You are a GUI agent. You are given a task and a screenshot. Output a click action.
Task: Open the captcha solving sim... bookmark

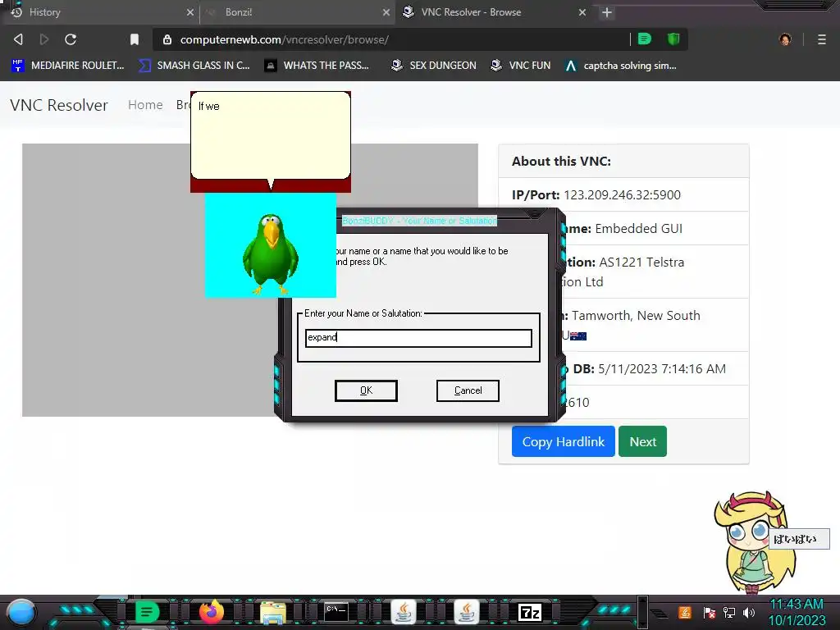622,66
